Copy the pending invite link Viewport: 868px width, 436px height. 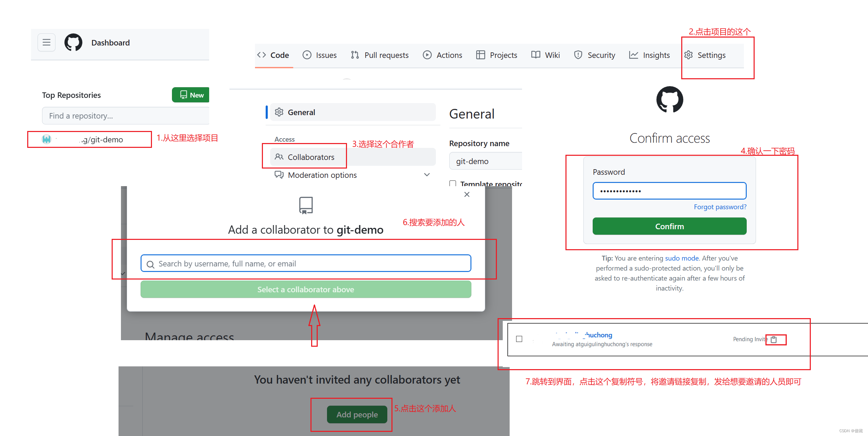[774, 339]
